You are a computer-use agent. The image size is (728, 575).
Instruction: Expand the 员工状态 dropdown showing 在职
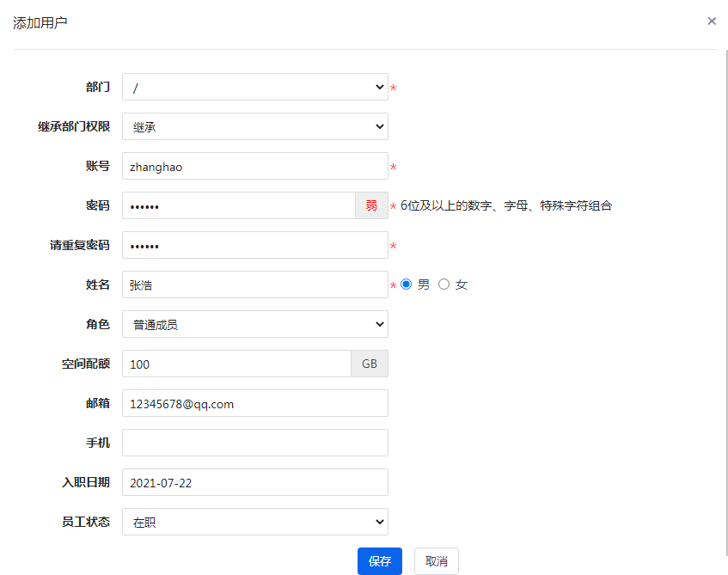click(x=255, y=522)
